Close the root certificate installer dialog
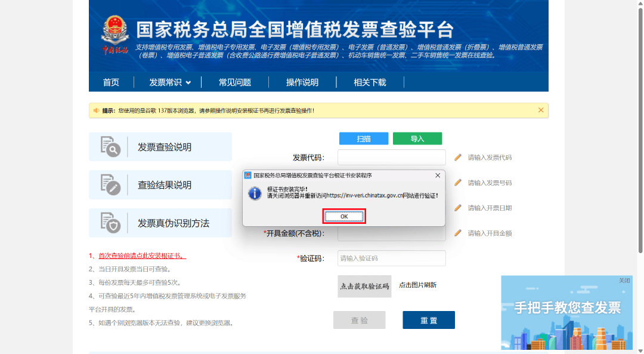This screenshot has width=644, height=354. coord(437,176)
